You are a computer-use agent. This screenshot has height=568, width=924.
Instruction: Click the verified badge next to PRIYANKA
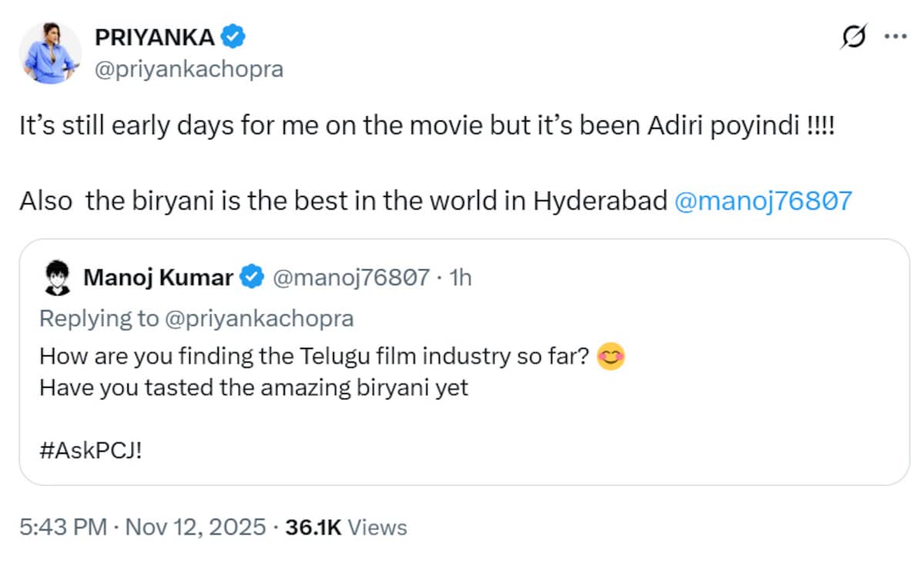click(233, 36)
